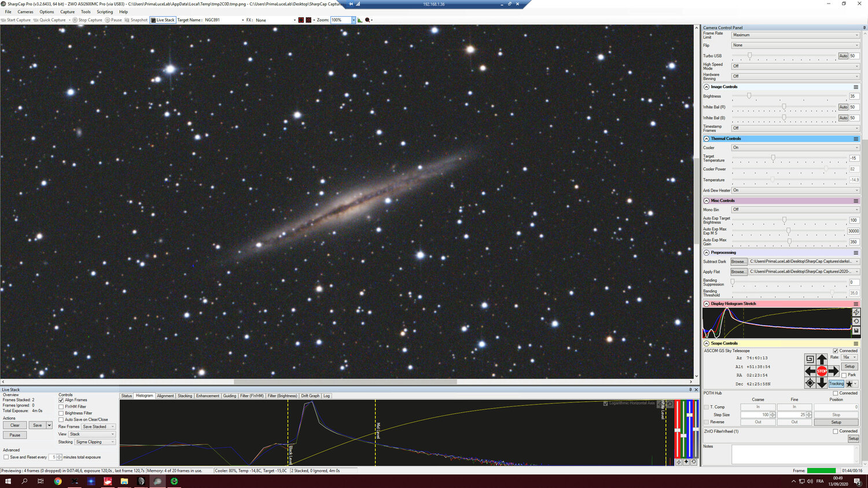Open the Anti Dew Heater dropdown

click(796, 190)
